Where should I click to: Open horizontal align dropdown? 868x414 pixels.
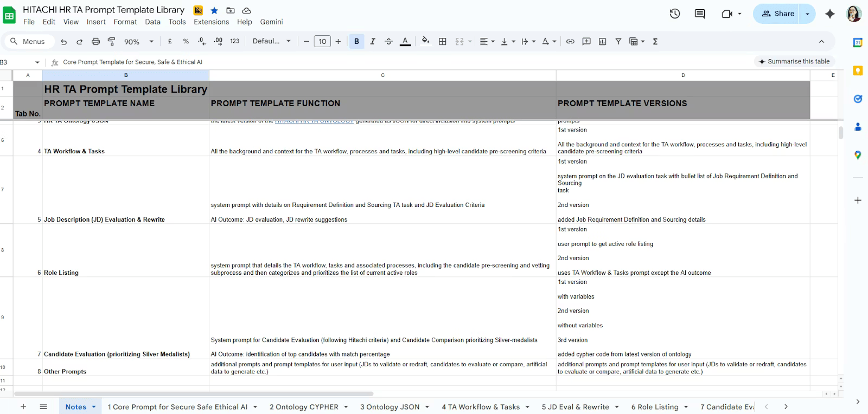coord(487,41)
